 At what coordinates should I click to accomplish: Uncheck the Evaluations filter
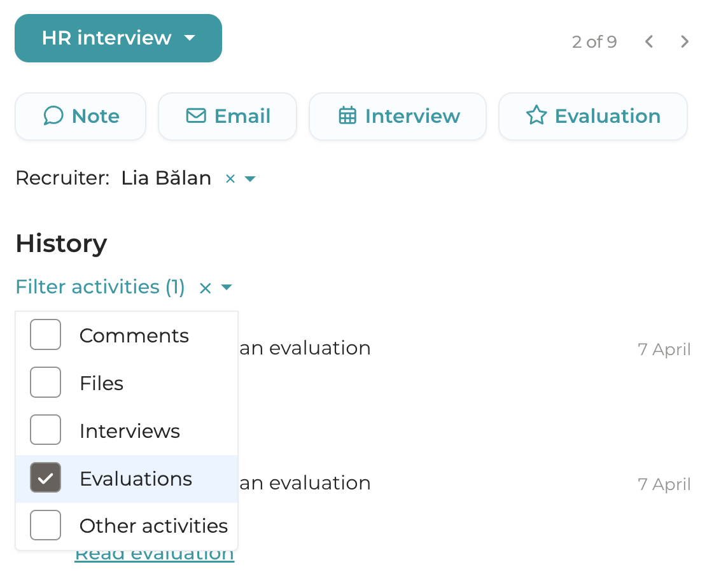[45, 477]
